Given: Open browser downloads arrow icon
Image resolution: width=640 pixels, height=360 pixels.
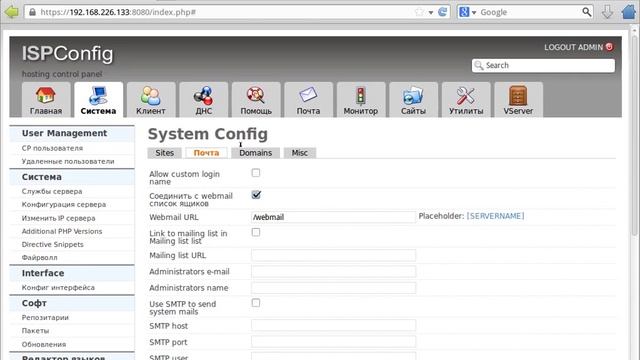Looking at the screenshot, I should point(607,12).
